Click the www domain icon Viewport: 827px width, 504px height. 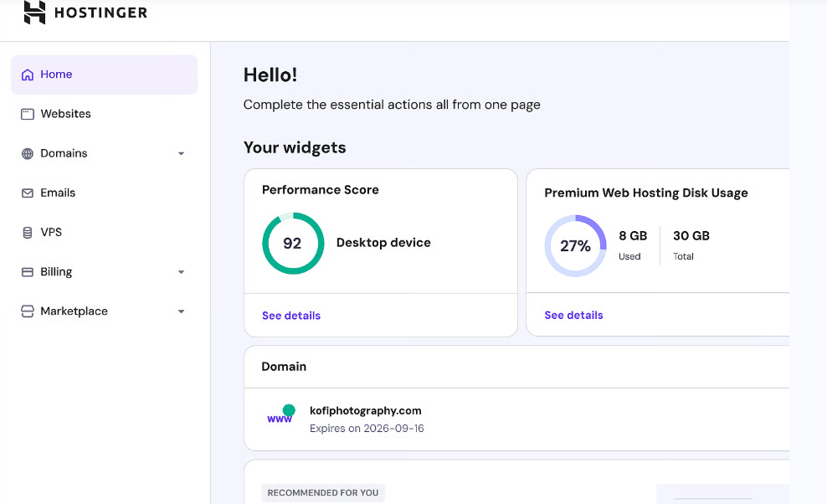(x=281, y=414)
